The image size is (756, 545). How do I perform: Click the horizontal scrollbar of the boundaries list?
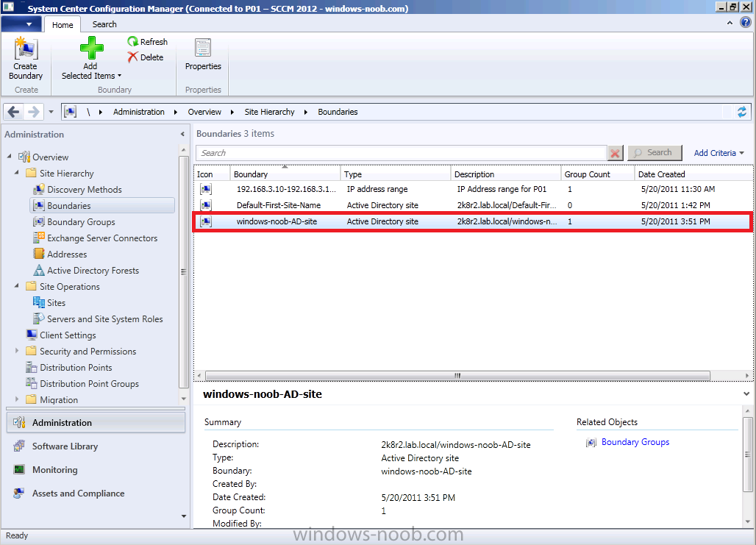457,375
